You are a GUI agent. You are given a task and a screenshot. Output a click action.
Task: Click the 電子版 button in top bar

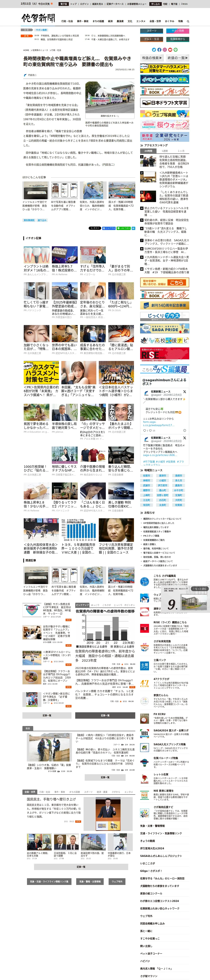tap(64, 4)
